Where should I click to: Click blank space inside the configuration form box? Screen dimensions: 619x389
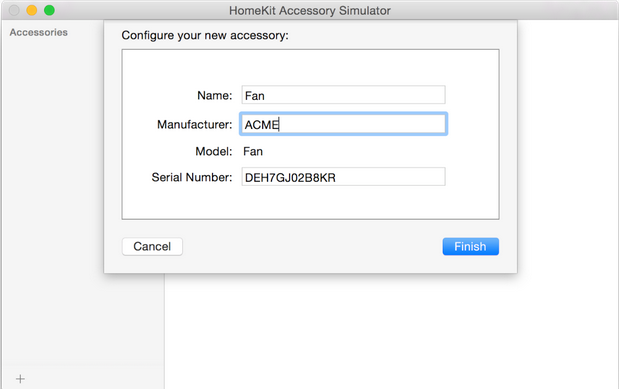pos(310,202)
